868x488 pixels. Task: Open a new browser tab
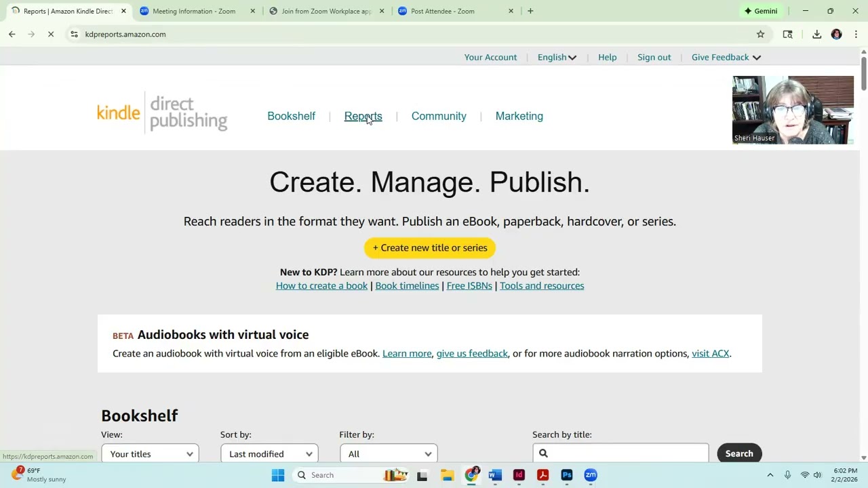pyautogui.click(x=530, y=11)
